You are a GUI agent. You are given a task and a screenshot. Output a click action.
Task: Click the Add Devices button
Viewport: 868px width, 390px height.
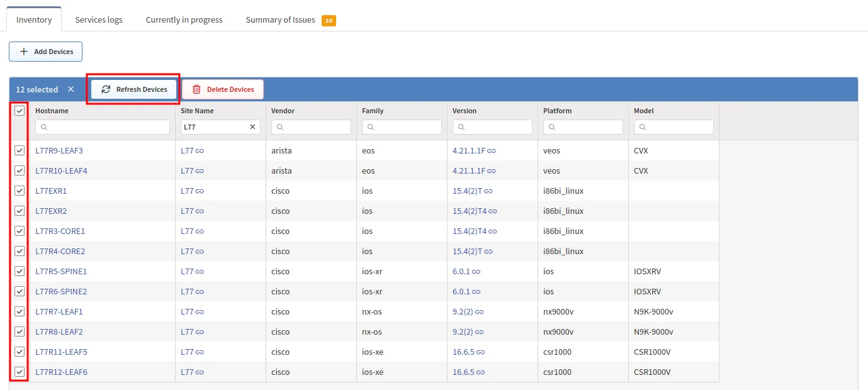[46, 52]
